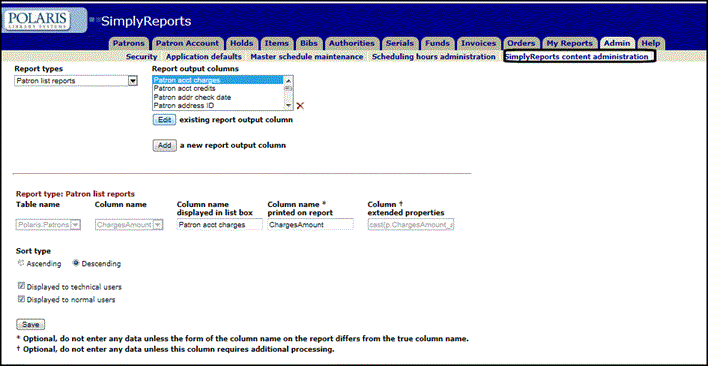Toggle Displayed to normal users checkbox
Viewport: 708px width, 366px height.
21,299
